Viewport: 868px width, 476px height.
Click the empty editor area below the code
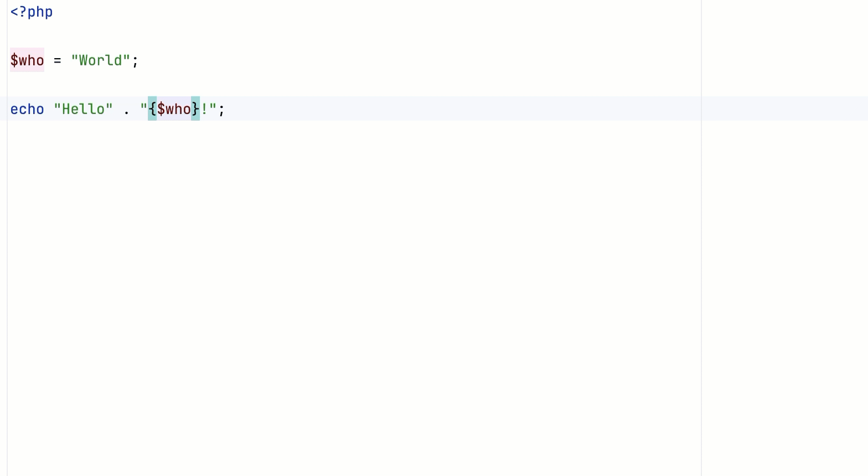354,299
